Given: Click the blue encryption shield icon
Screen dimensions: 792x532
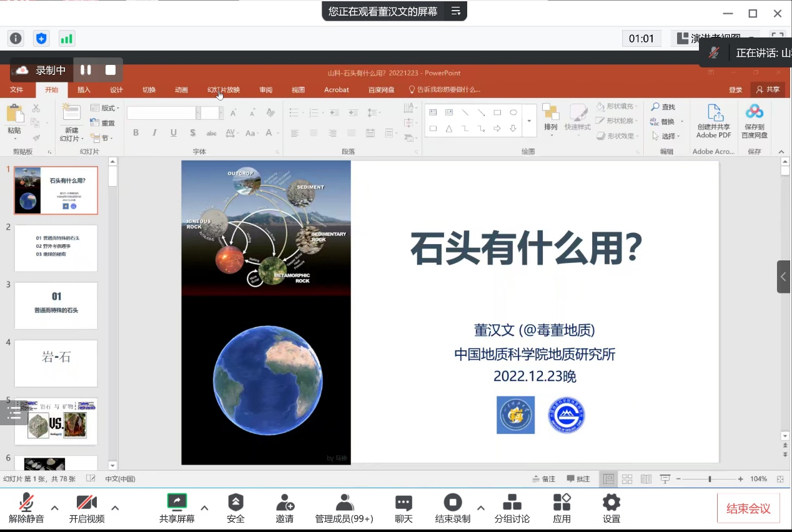Looking at the screenshot, I should click(x=41, y=38).
